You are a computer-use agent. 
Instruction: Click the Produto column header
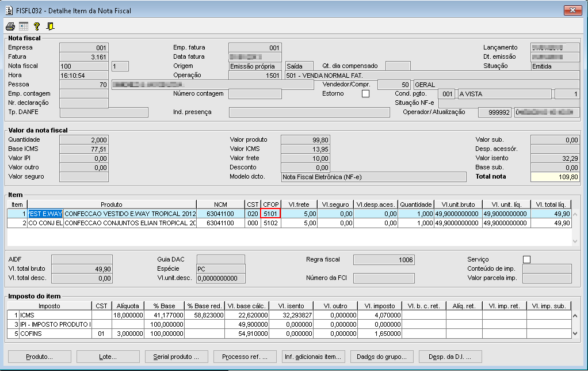coord(112,205)
